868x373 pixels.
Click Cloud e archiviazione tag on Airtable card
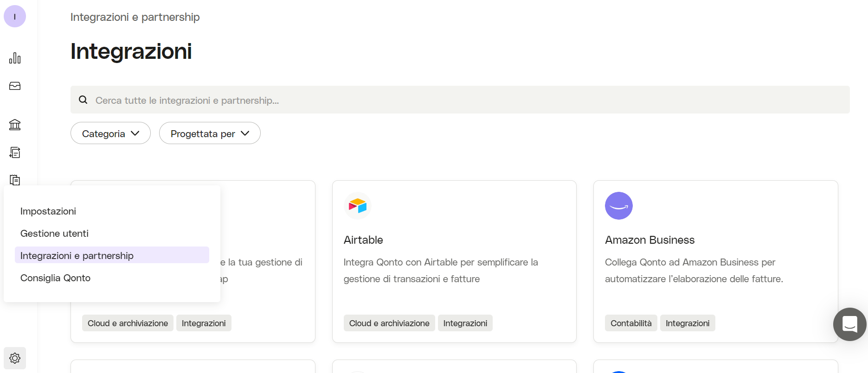pyautogui.click(x=389, y=323)
